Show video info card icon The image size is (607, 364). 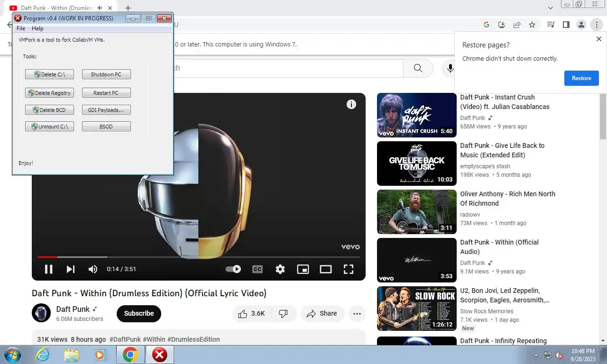pos(351,104)
